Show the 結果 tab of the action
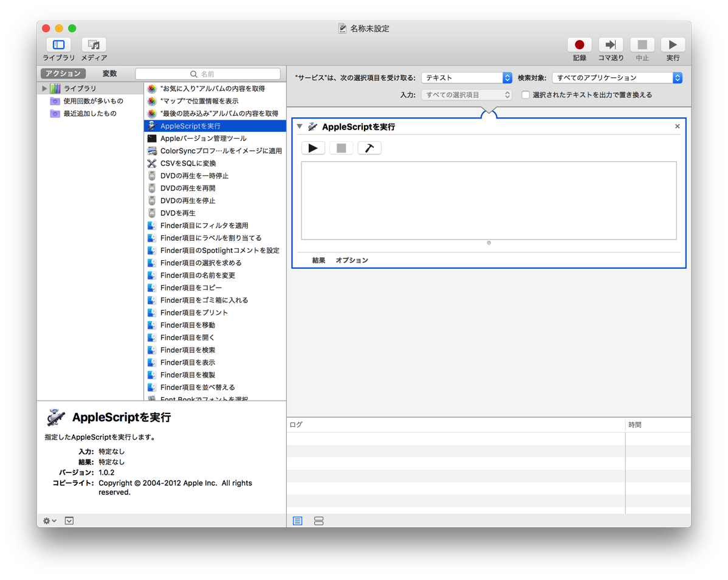The image size is (728, 580). click(x=318, y=260)
